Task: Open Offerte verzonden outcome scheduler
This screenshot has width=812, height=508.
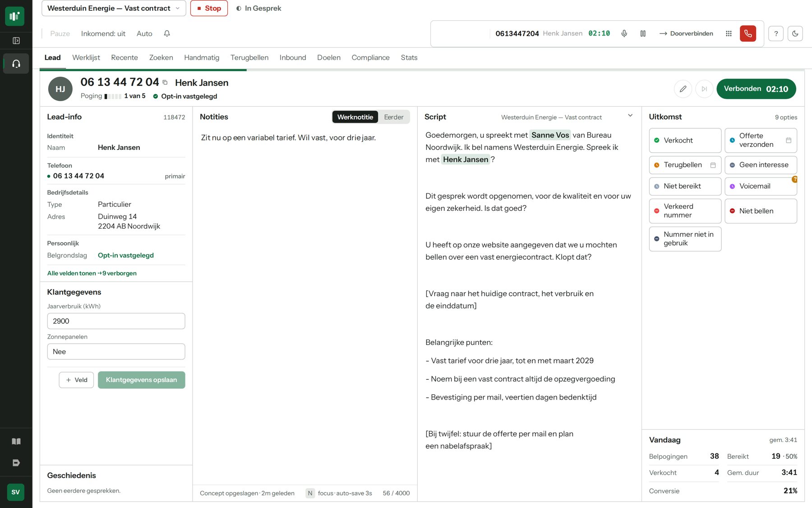Action: 761,140
